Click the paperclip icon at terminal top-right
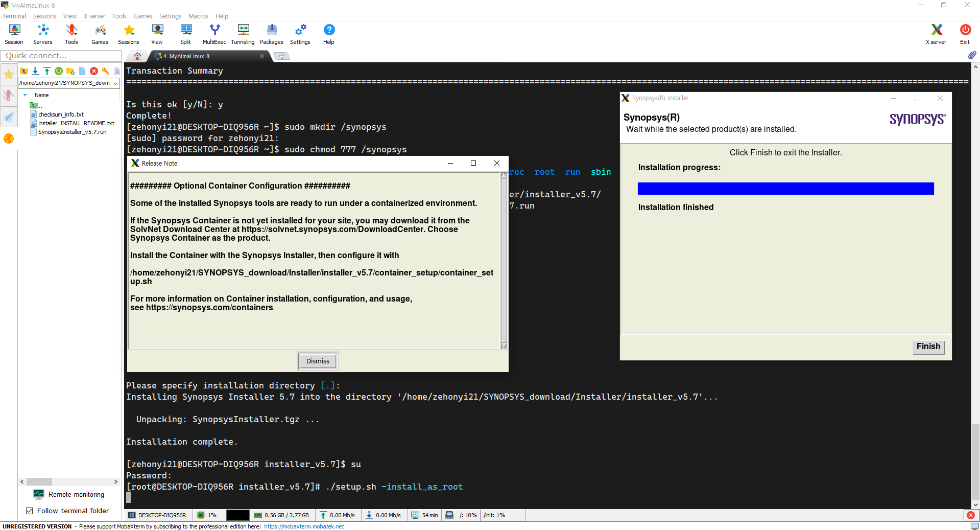The image size is (980, 530). (x=972, y=55)
